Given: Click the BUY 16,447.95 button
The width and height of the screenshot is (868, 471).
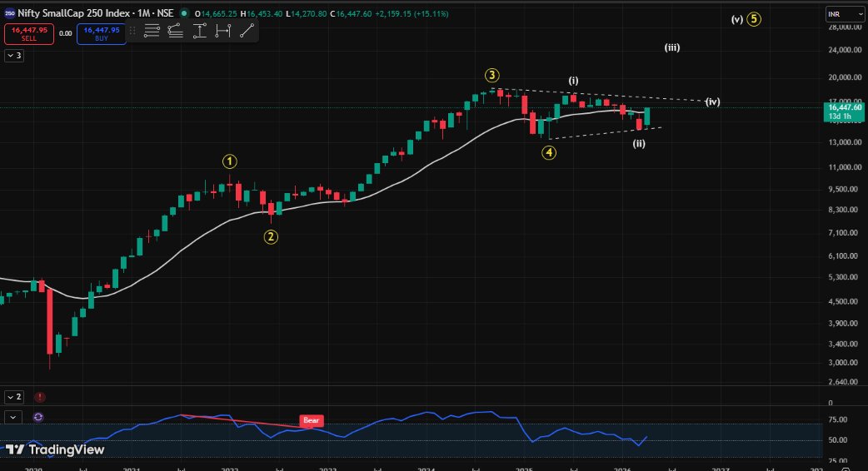Looking at the screenshot, I should tap(102, 34).
